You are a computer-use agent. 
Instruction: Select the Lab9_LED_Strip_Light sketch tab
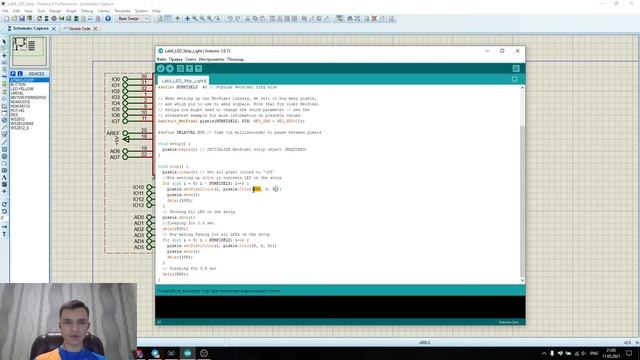click(x=183, y=81)
